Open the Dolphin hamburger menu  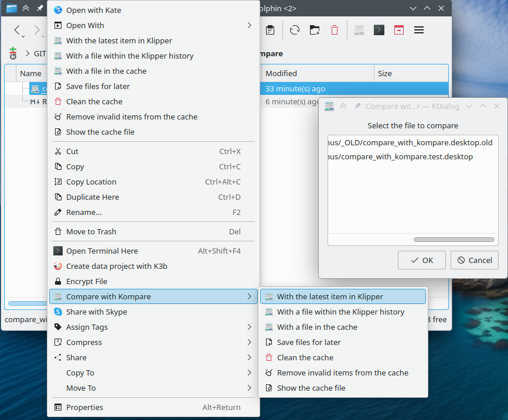[x=419, y=30]
